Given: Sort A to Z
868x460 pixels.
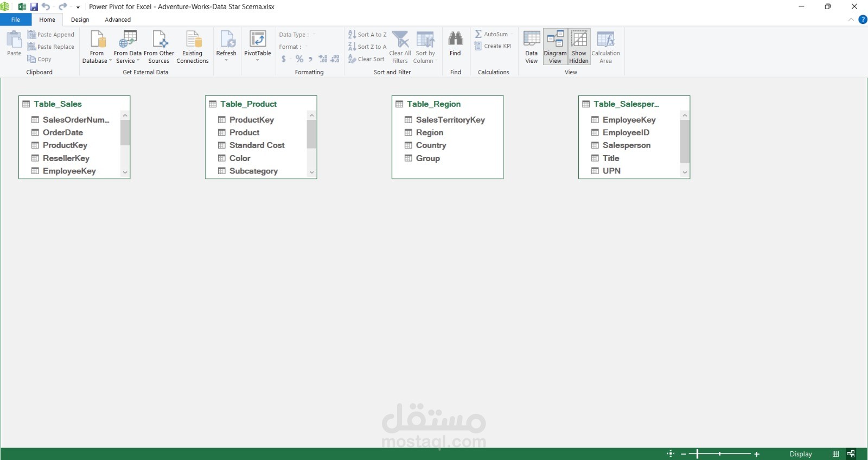Looking at the screenshot, I should click(x=367, y=34).
